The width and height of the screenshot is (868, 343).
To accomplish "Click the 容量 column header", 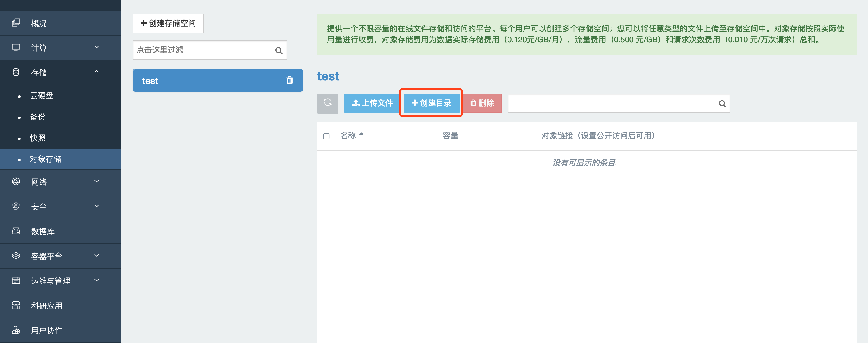I will click(x=450, y=136).
